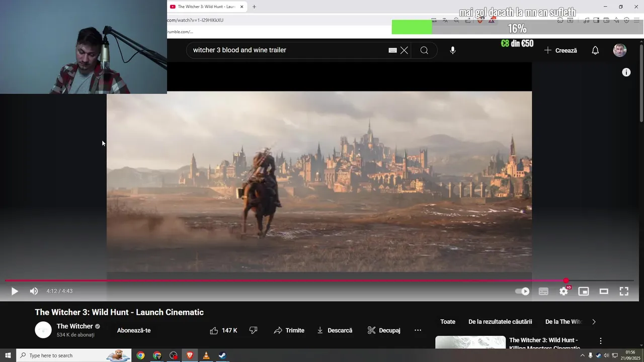Open options menu for Killing Monsters video
This screenshot has width=644, height=362.
click(x=600, y=341)
